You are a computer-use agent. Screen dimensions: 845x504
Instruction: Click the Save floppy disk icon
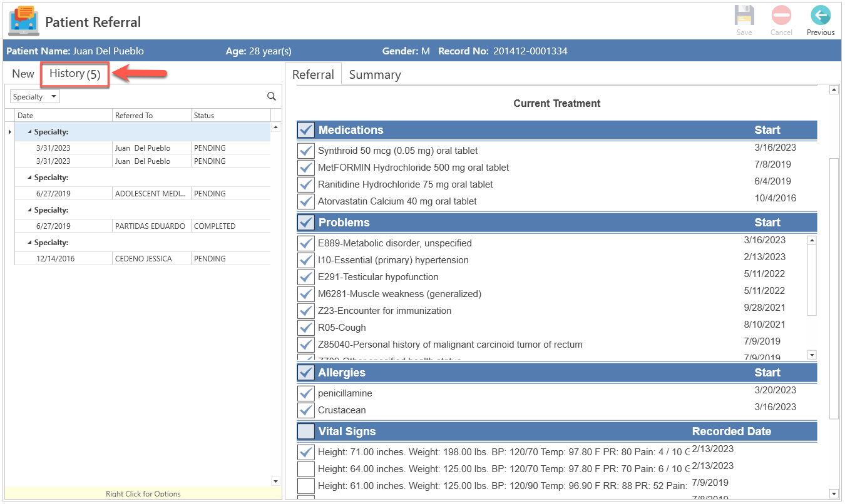(x=744, y=16)
